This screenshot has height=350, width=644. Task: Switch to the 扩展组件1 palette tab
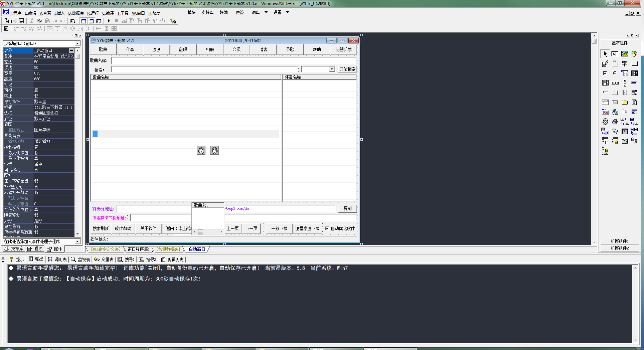[x=620, y=241]
